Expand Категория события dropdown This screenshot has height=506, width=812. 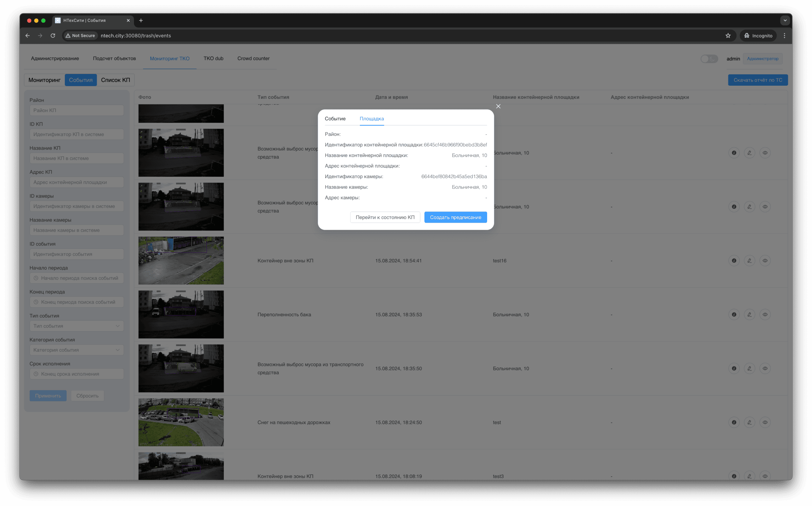pyautogui.click(x=77, y=350)
